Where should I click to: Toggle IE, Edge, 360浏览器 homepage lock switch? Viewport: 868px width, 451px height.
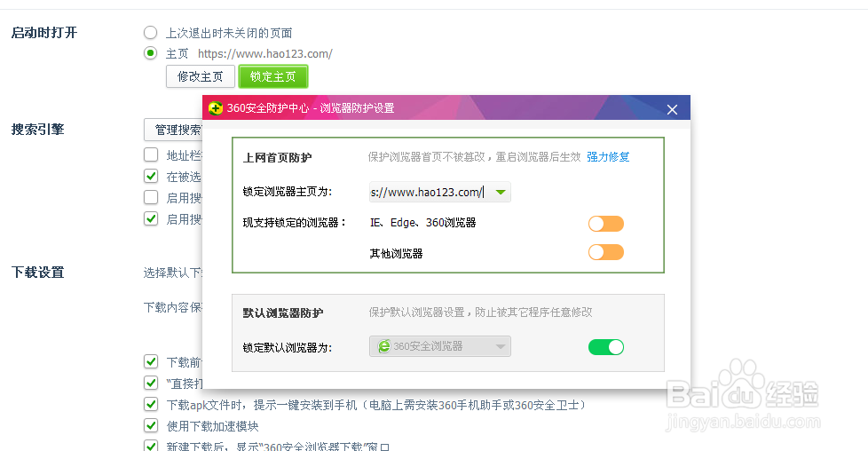[606, 223]
